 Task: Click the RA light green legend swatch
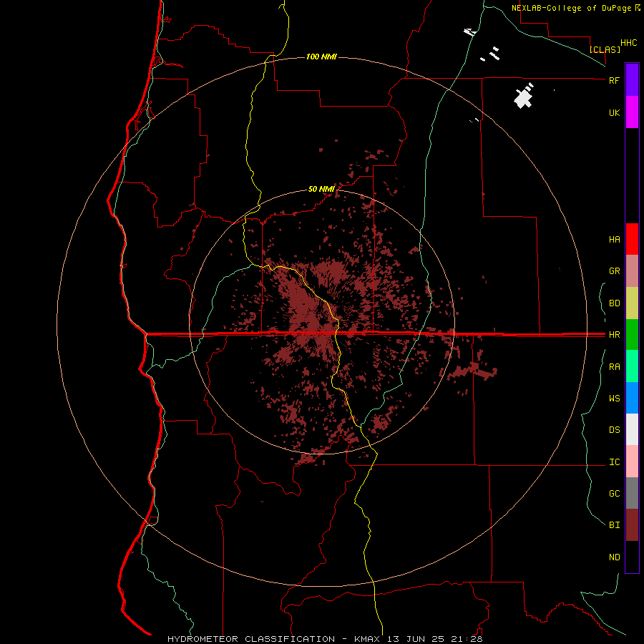(632, 366)
